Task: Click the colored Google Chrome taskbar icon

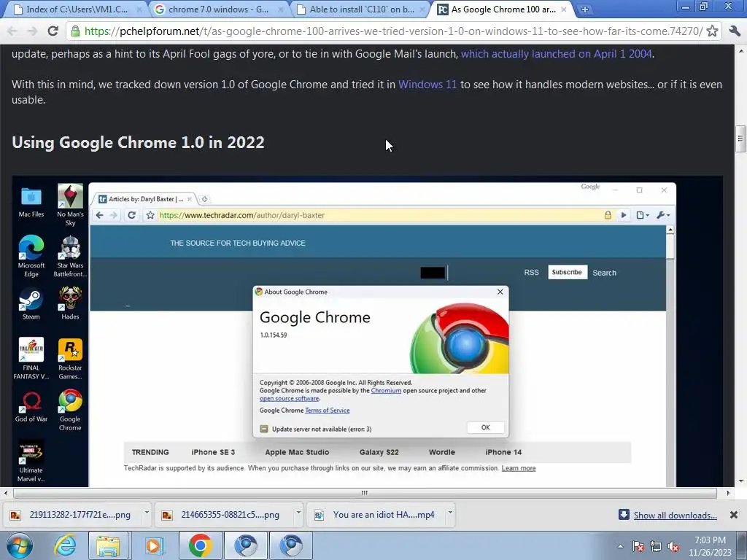Action: 200,545
